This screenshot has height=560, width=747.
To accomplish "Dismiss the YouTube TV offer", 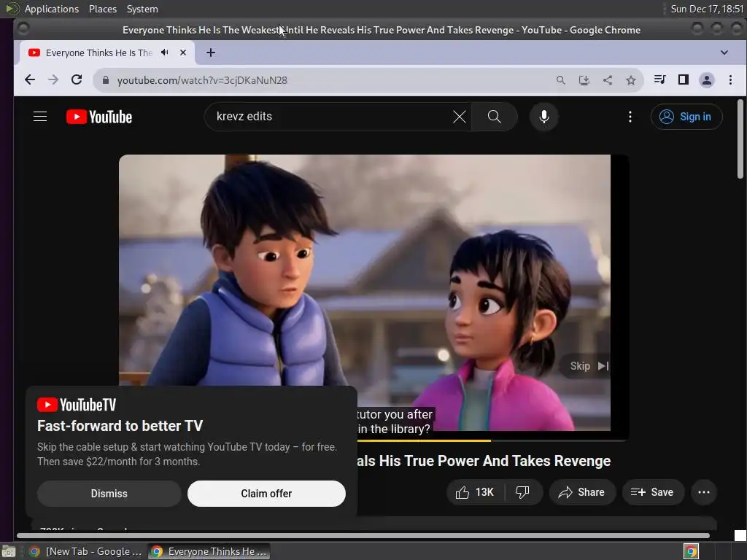I will point(109,494).
